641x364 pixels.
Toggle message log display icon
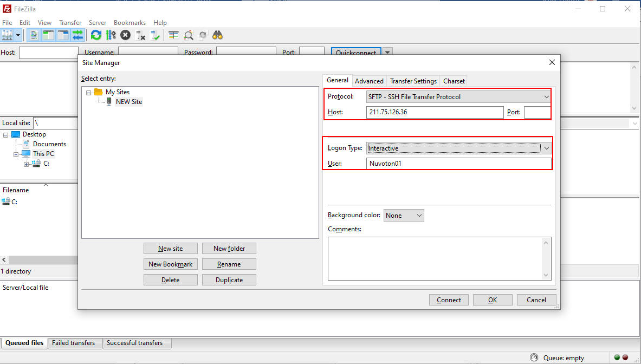(x=34, y=35)
